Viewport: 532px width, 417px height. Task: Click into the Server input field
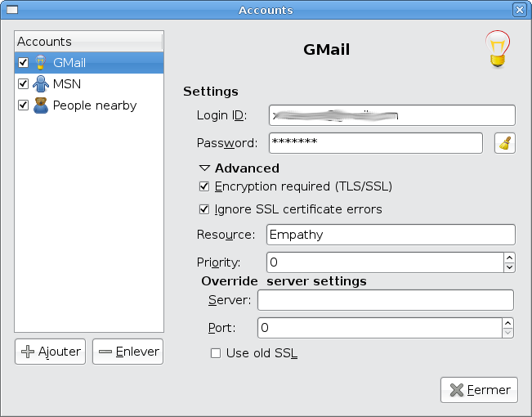385,300
